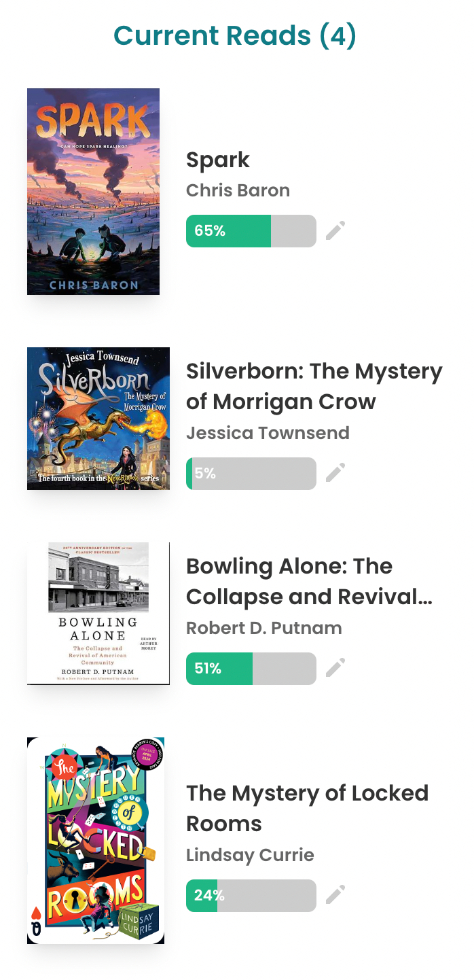This screenshot has height=980, width=474.
Task: Edit progress for Silverborn using pencil icon
Action: 335,473
